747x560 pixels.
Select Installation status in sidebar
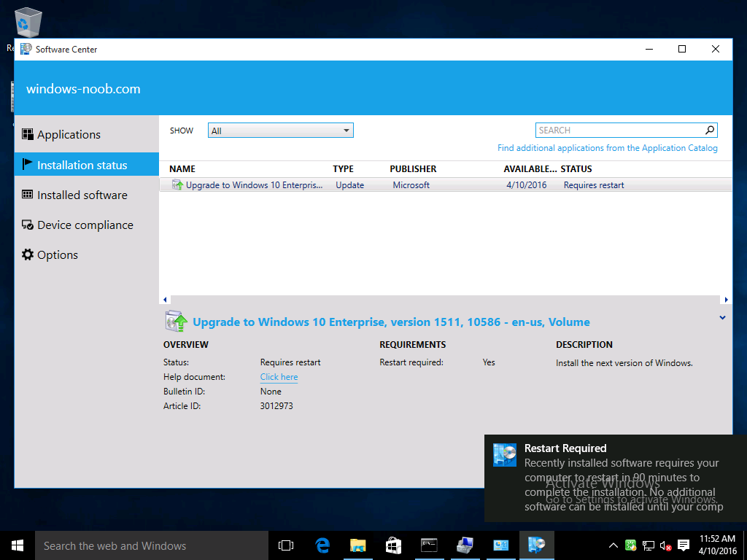(86, 165)
